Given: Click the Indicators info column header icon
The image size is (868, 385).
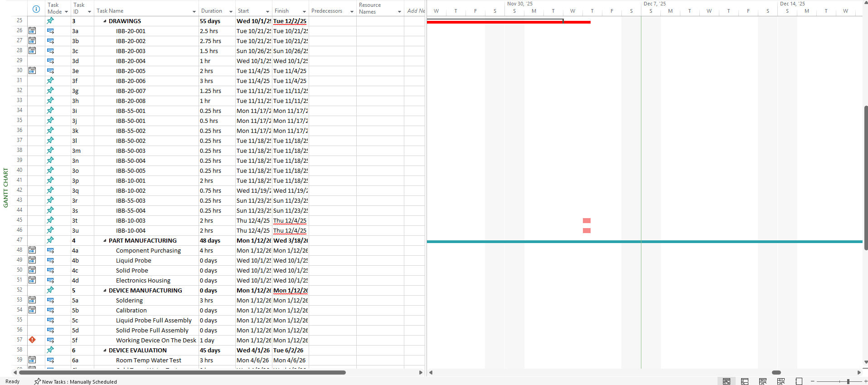Looking at the screenshot, I should [36, 9].
